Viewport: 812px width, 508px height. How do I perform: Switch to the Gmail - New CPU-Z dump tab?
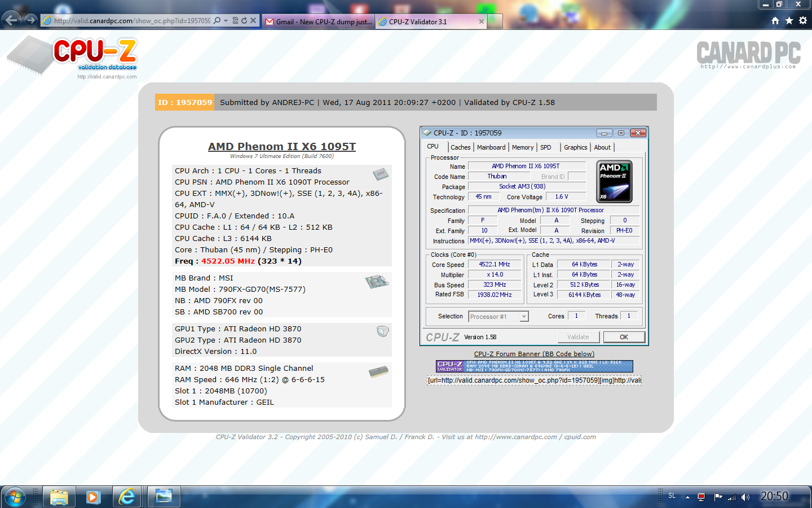(x=319, y=21)
